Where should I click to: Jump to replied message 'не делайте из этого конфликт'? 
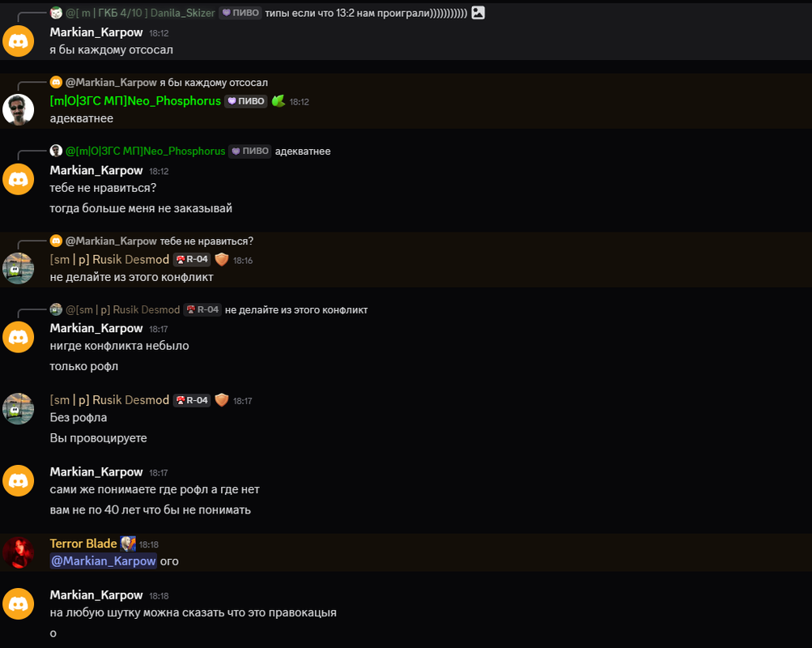click(296, 309)
